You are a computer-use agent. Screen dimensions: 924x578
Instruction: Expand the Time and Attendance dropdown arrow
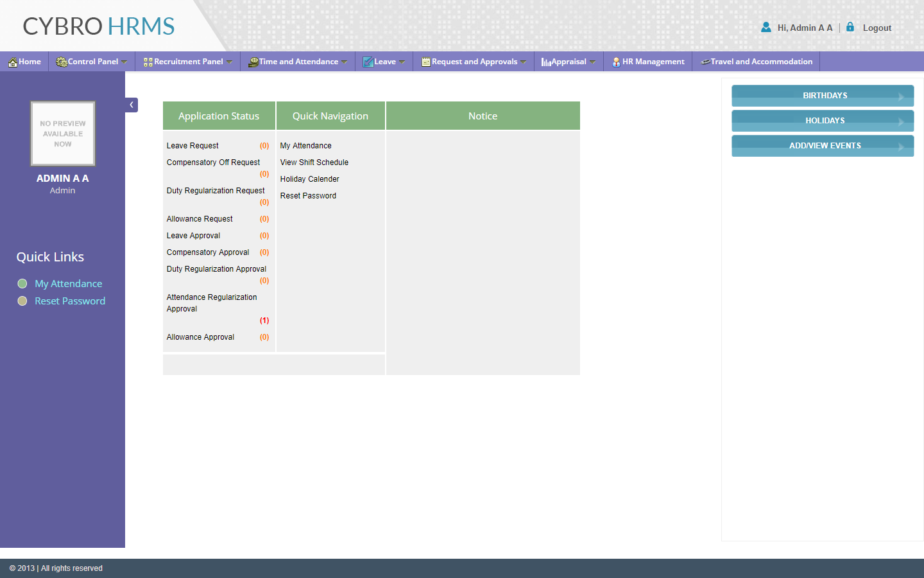click(345, 62)
